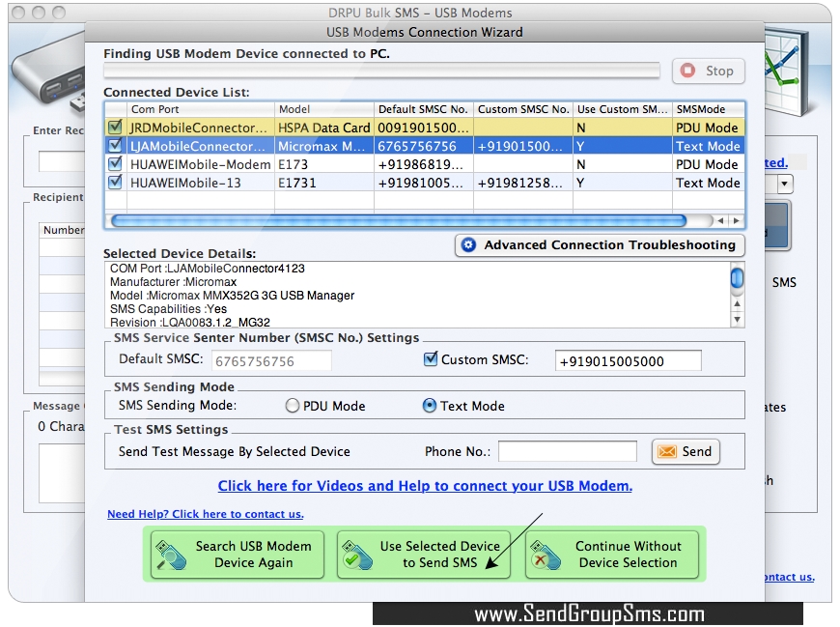Click the Default SMSC No. column header
840x627 pixels.
click(x=423, y=109)
